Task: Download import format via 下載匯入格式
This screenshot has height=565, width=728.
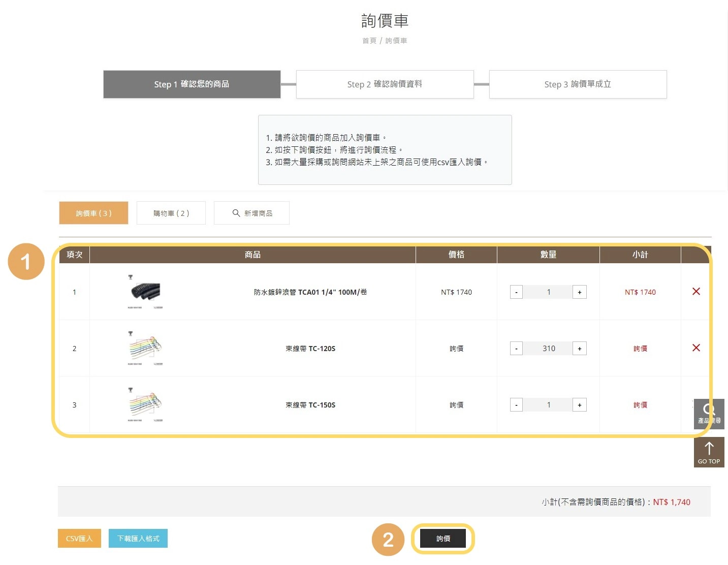Action: (x=138, y=539)
